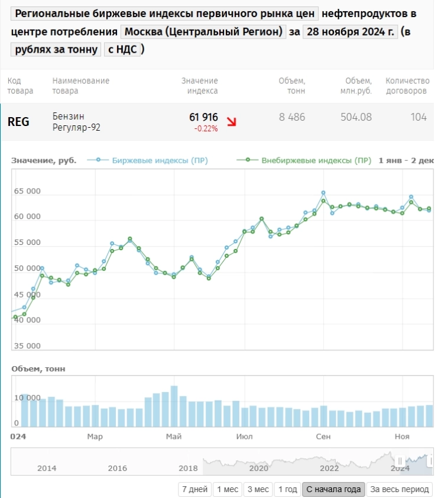Open the Региональные биржевые индексы type selector
448x498 pixels.
[x=165, y=14]
